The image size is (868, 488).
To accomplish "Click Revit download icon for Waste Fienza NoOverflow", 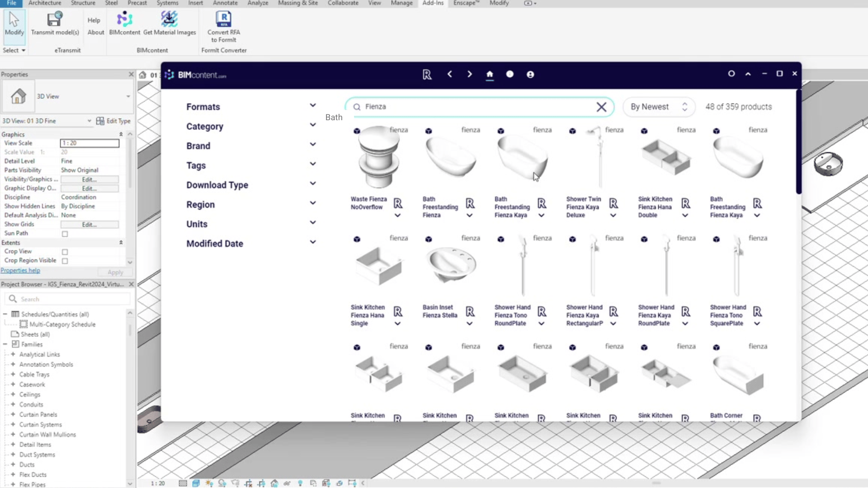I will pos(398,203).
